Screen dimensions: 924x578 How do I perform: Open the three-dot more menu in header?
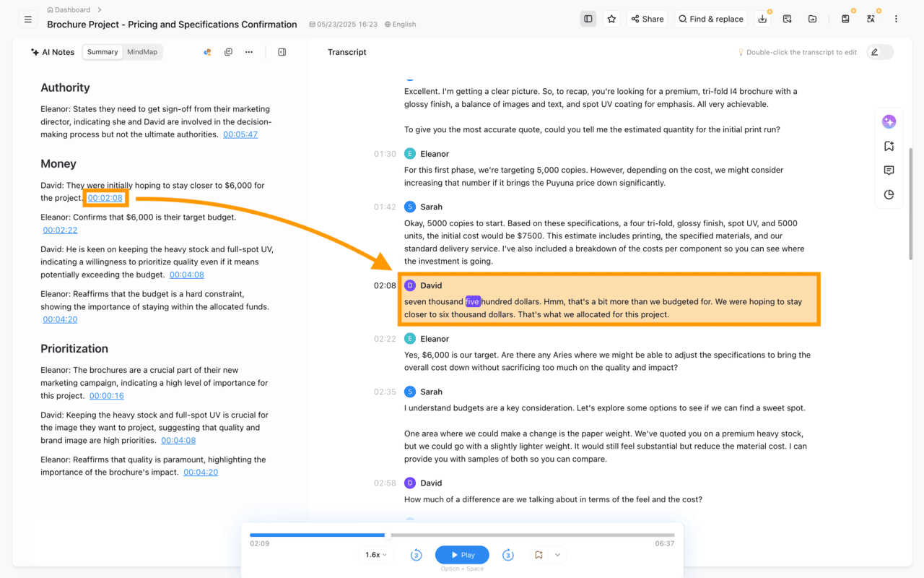pyautogui.click(x=896, y=19)
